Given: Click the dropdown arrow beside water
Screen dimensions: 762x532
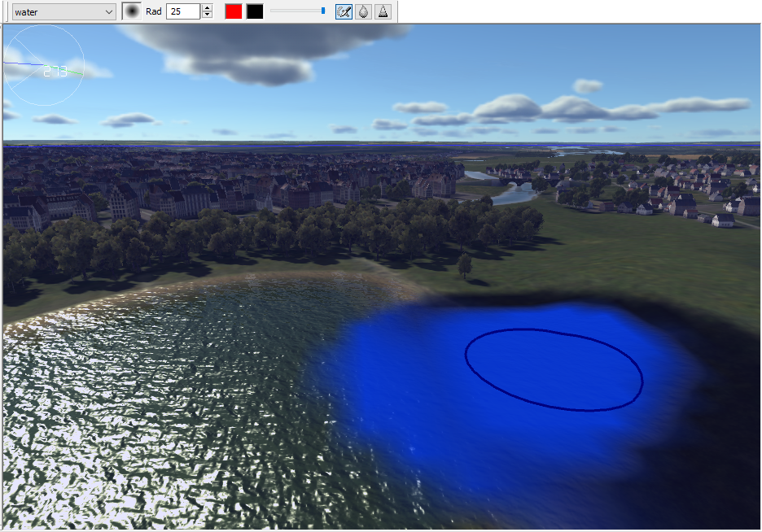Looking at the screenshot, I should [109, 12].
